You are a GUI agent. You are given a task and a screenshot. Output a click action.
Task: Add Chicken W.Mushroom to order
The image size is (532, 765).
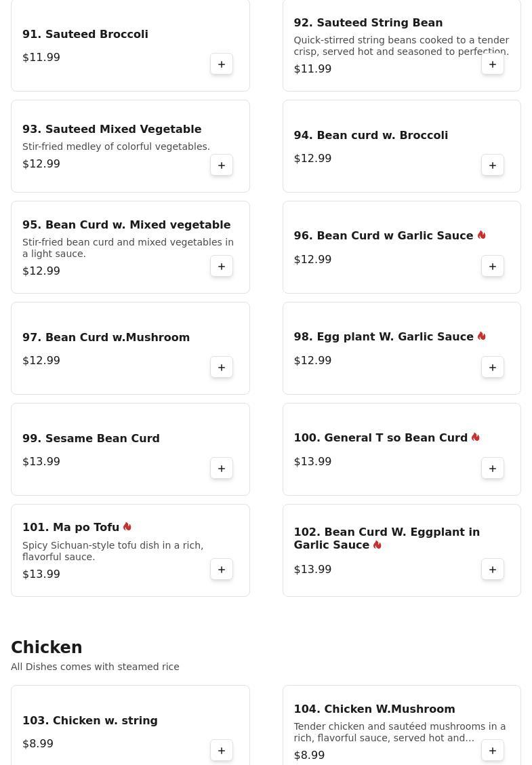(493, 751)
